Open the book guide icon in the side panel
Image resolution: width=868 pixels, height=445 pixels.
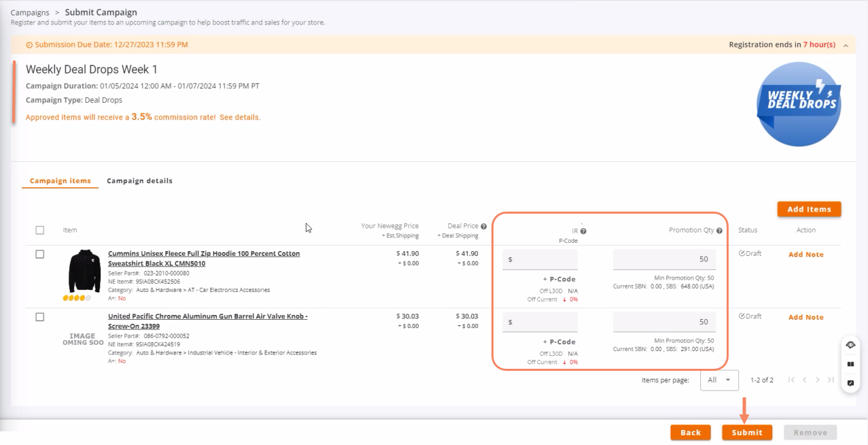pyautogui.click(x=850, y=364)
